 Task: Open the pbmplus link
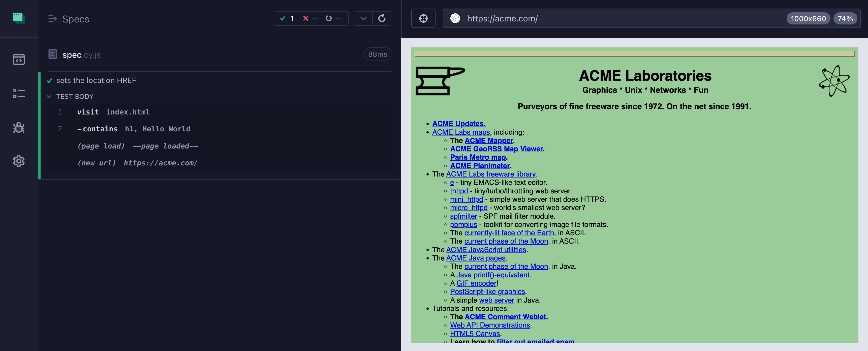(463, 225)
